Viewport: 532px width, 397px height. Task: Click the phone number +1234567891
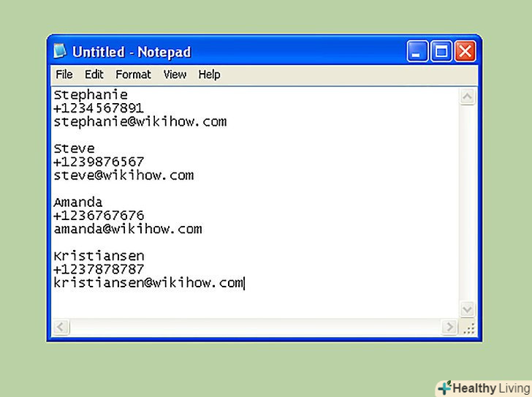pos(99,108)
